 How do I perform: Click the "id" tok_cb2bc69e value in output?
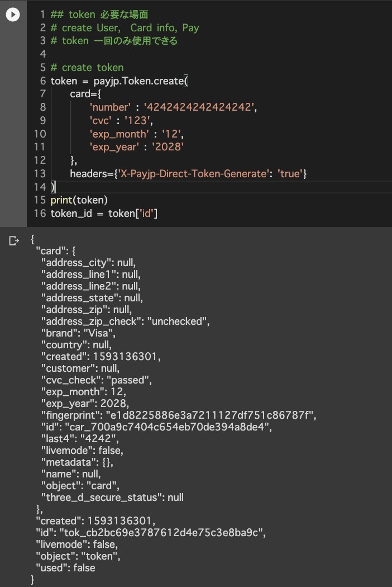161,532
